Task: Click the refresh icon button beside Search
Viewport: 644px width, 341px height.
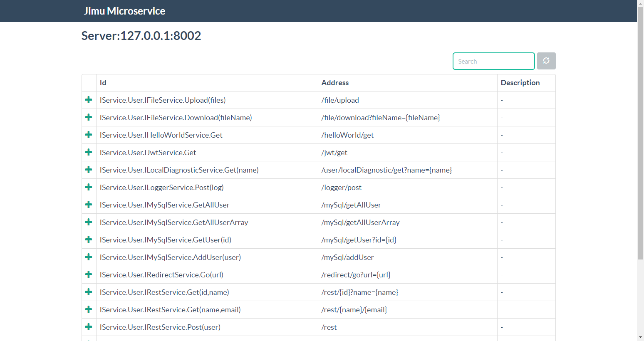Action: [x=546, y=61]
